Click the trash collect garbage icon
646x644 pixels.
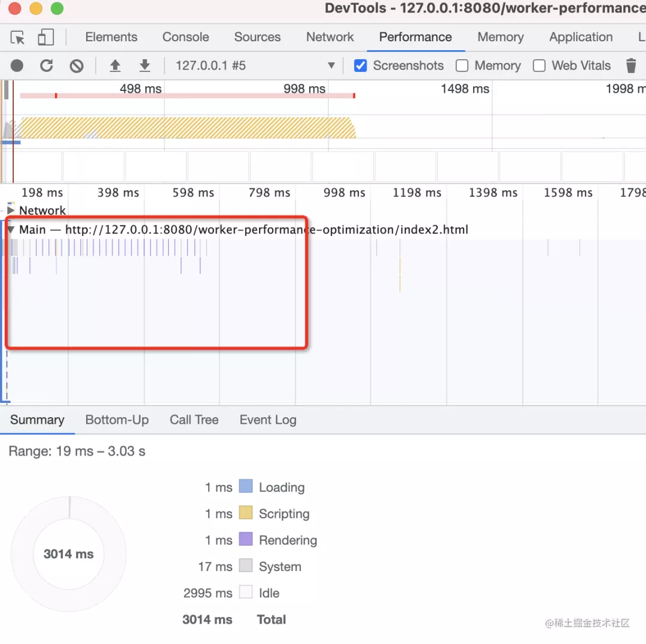pos(631,66)
